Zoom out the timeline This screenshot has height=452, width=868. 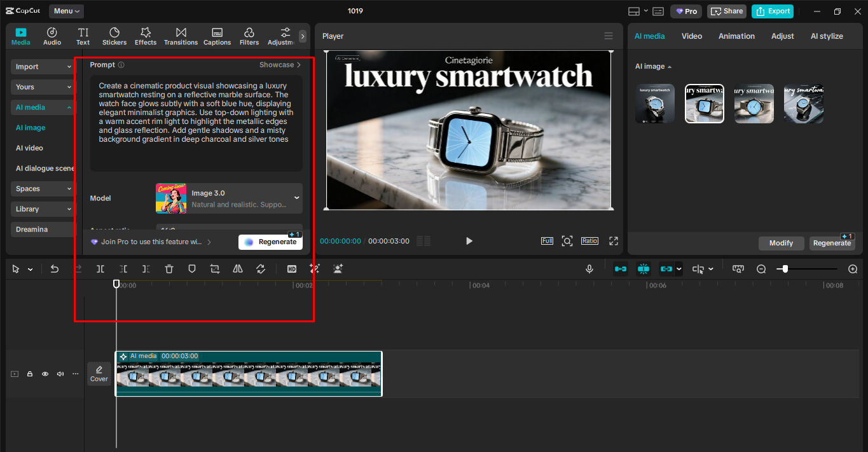[x=761, y=269]
